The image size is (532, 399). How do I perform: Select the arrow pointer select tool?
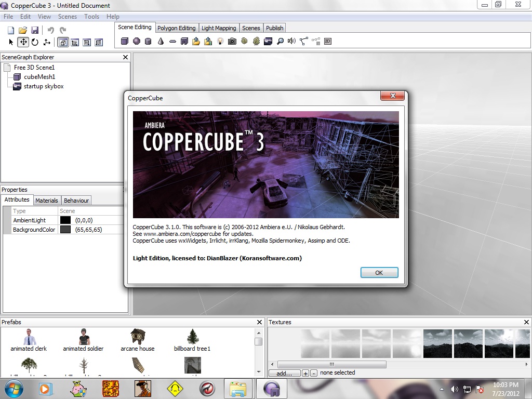(11, 42)
